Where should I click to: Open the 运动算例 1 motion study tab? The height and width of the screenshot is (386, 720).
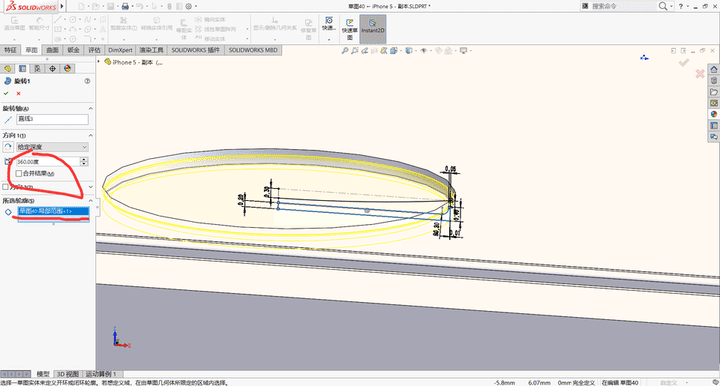click(x=101, y=374)
